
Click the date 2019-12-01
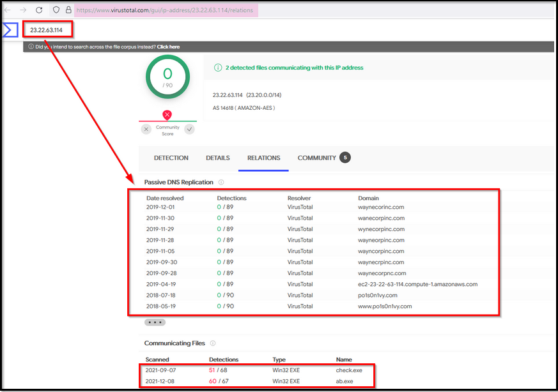(160, 207)
